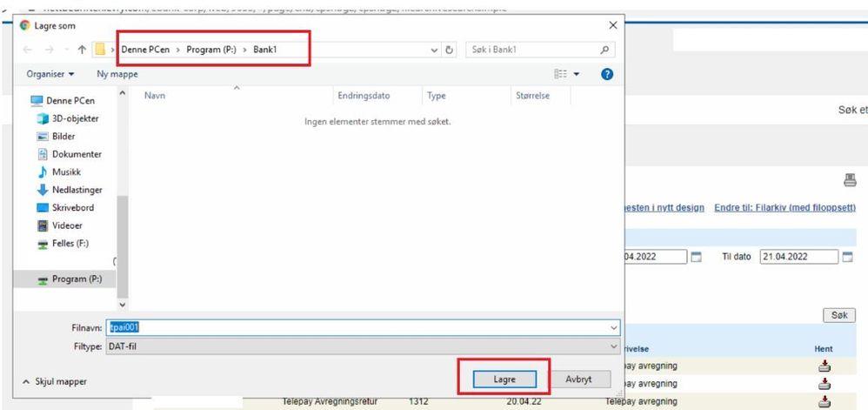Click the Lagre save button

pyautogui.click(x=504, y=380)
